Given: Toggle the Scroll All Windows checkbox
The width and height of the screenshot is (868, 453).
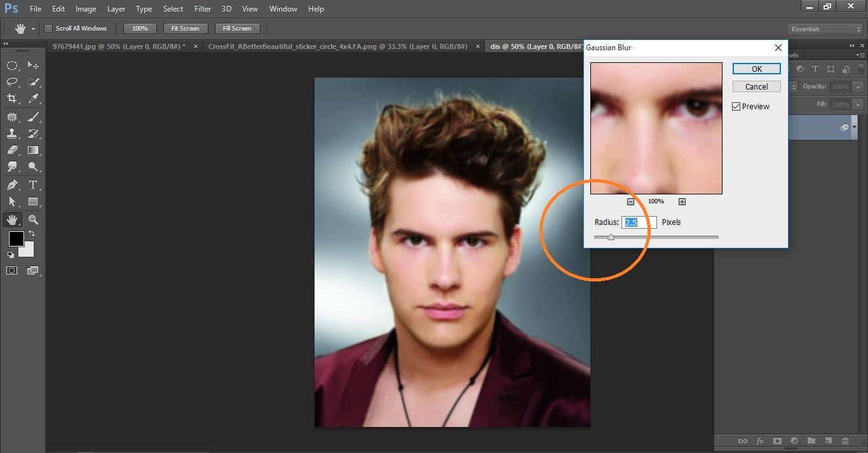Looking at the screenshot, I should pos(48,28).
